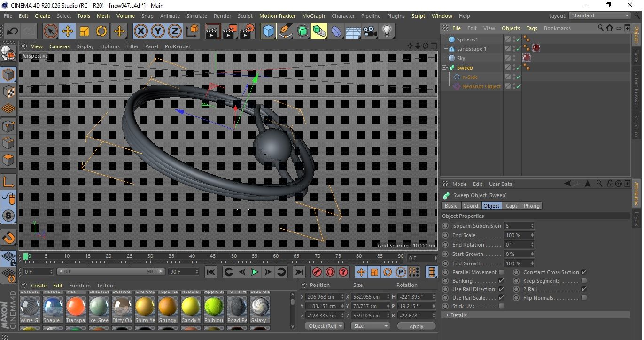
Task: Enable Keep Segments checkbox
Action: pyautogui.click(x=584, y=281)
